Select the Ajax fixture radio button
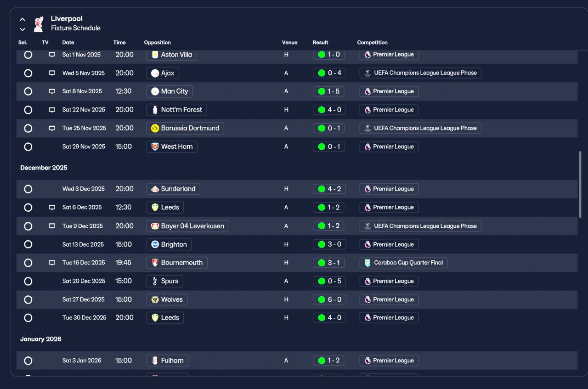 [28, 73]
